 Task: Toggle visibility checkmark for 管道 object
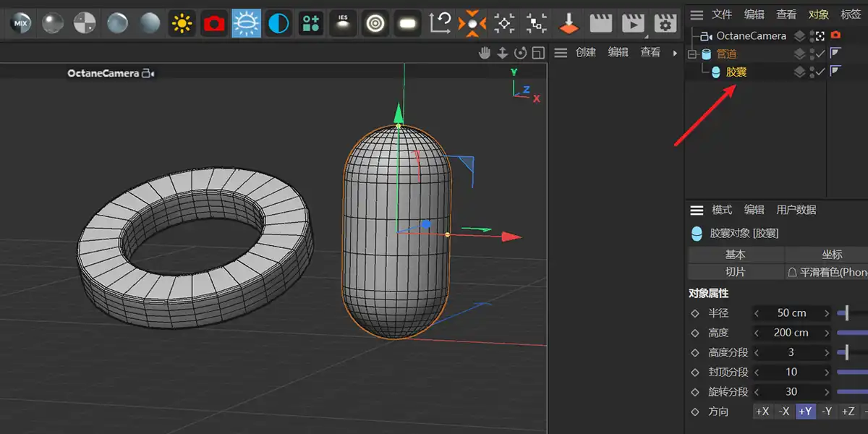click(820, 54)
